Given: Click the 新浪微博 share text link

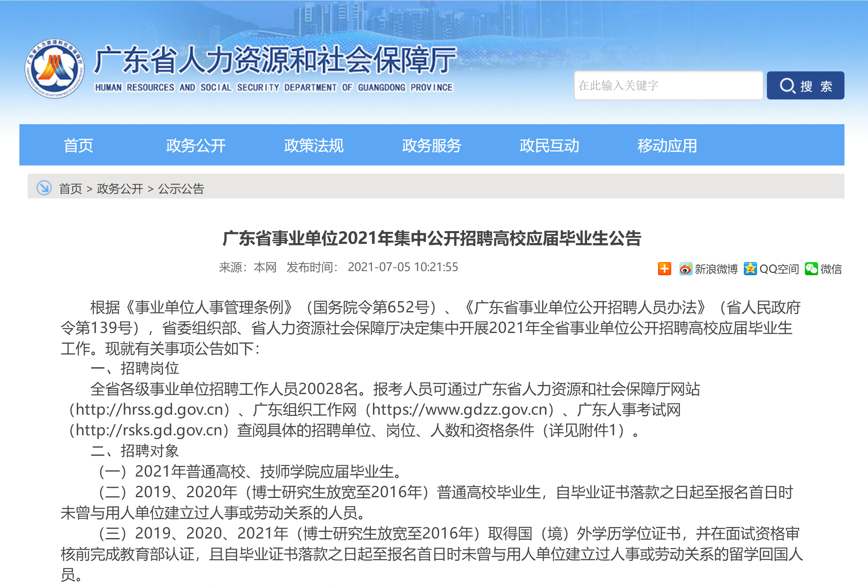Looking at the screenshot, I should click(716, 269).
